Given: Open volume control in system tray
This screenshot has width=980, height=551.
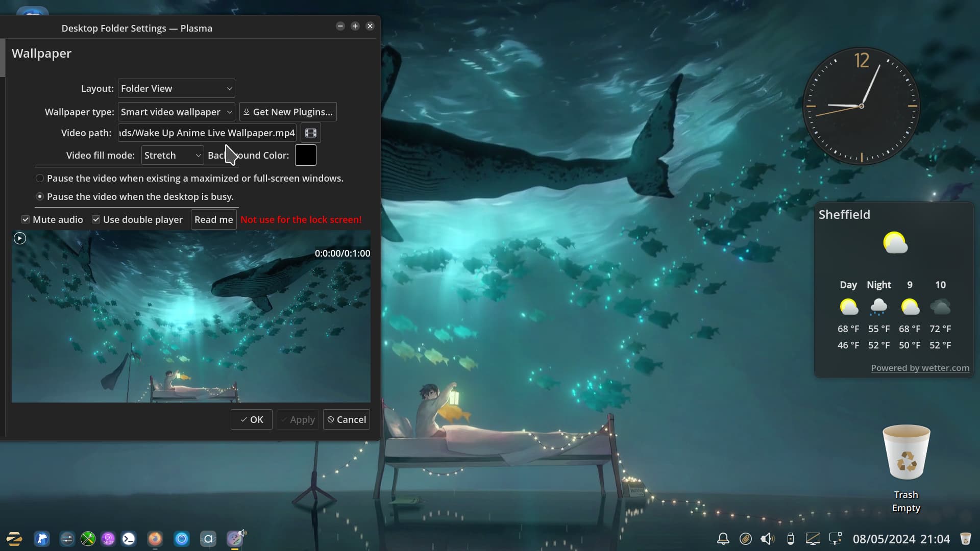Looking at the screenshot, I should (768, 539).
